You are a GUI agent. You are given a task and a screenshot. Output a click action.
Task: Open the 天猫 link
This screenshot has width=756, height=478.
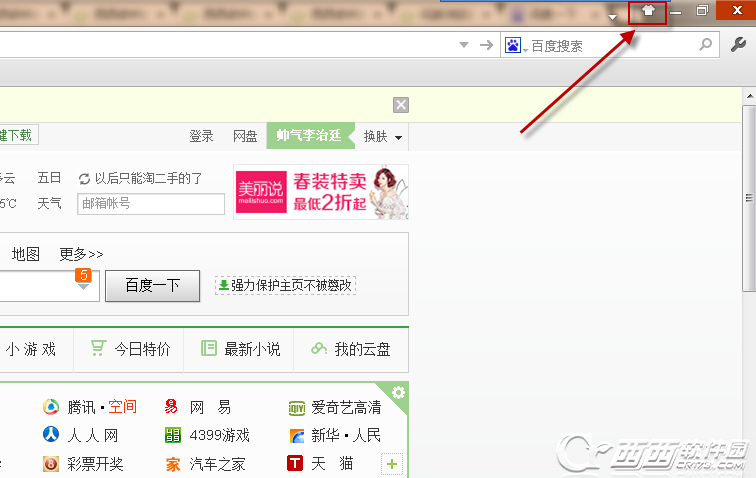(x=332, y=464)
